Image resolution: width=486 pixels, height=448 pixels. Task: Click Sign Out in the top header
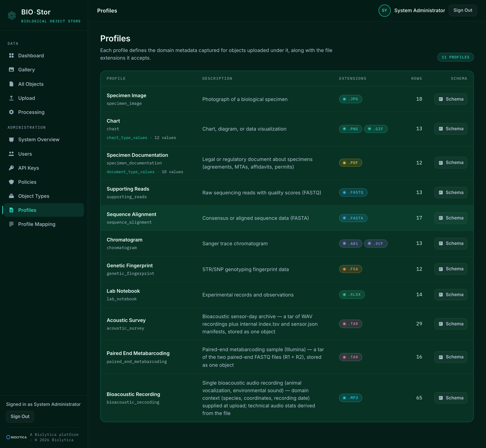pyautogui.click(x=462, y=10)
